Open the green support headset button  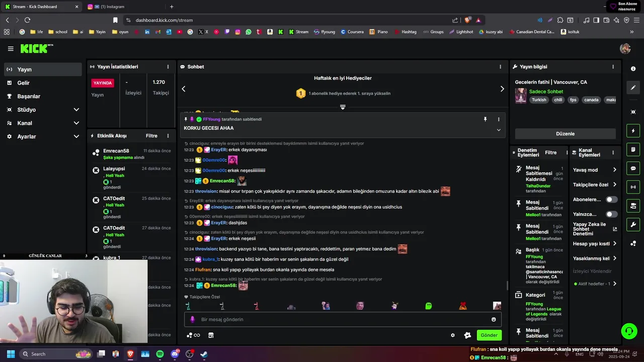(x=629, y=331)
